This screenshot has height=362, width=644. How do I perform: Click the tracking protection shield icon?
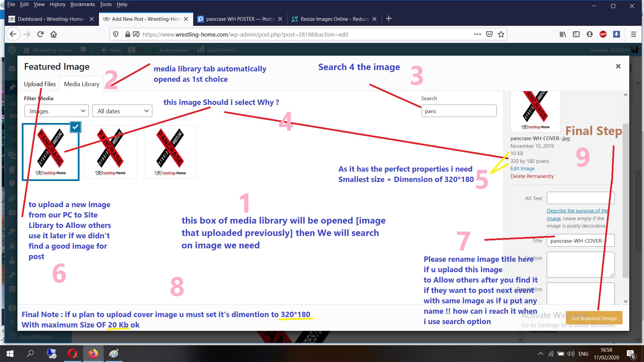pyautogui.click(x=116, y=34)
